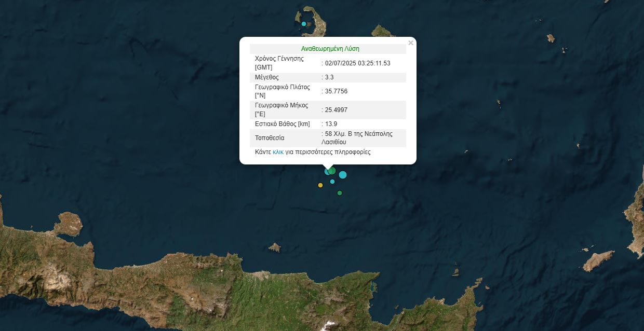This screenshot has height=331, width=644.
Task: Click the 'Τοποθεσία' row label
Action: (x=270, y=138)
